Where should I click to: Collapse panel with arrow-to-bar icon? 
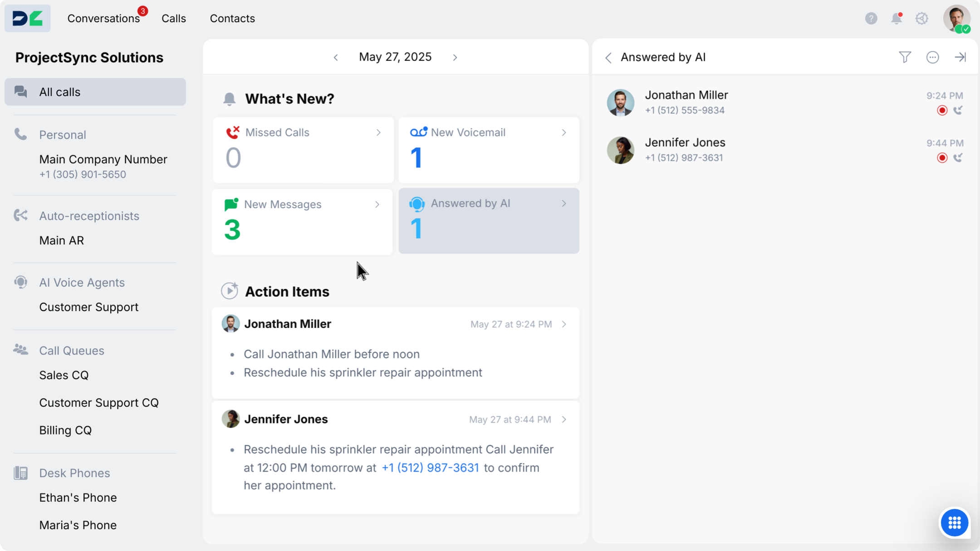pos(960,57)
